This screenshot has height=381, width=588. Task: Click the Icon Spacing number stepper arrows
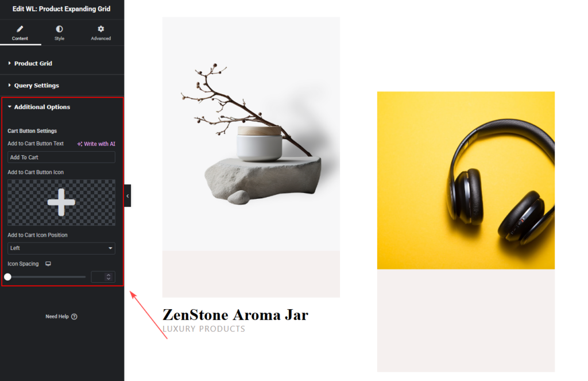(x=109, y=277)
